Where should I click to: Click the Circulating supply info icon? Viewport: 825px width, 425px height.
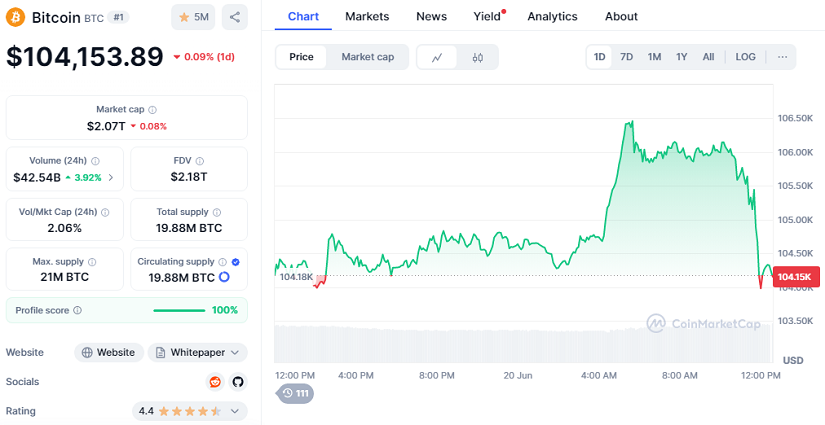223,262
